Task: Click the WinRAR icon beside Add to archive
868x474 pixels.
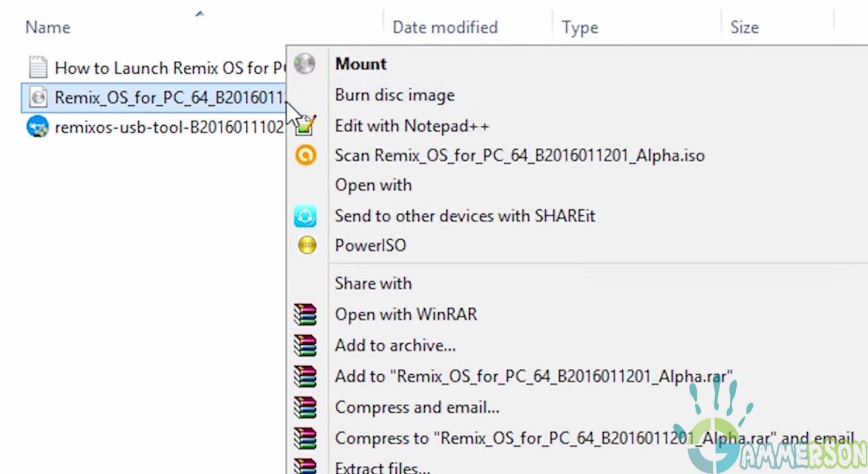Action: point(305,345)
